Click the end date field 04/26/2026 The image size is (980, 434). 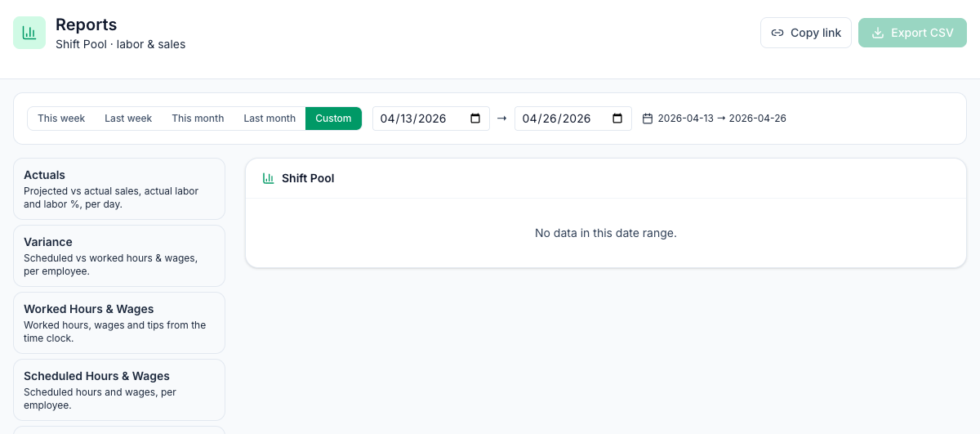[x=573, y=119]
